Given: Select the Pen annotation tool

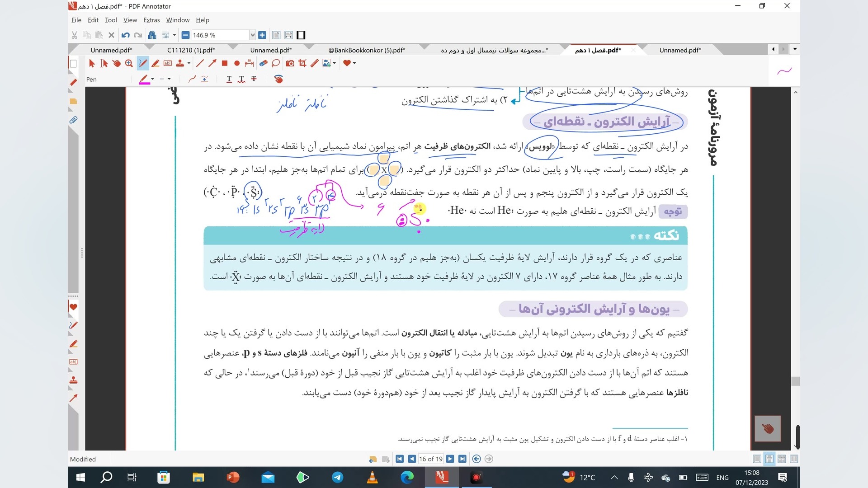Looking at the screenshot, I should coord(143,63).
